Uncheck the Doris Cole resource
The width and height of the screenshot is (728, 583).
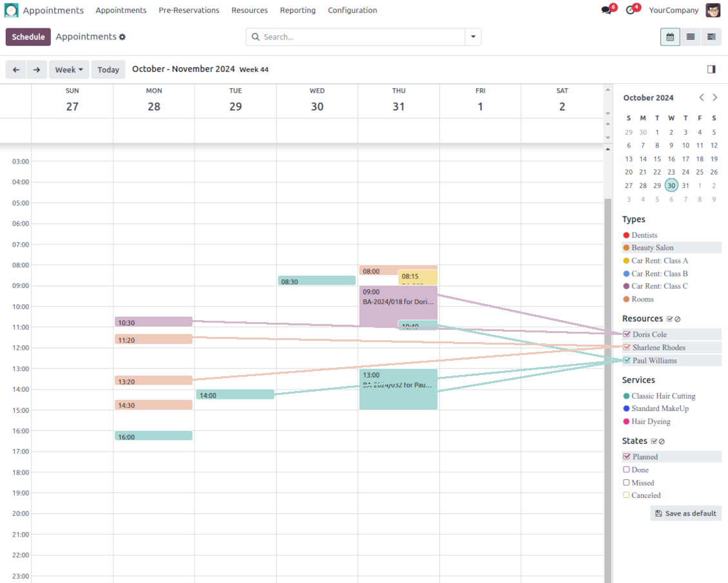point(627,334)
